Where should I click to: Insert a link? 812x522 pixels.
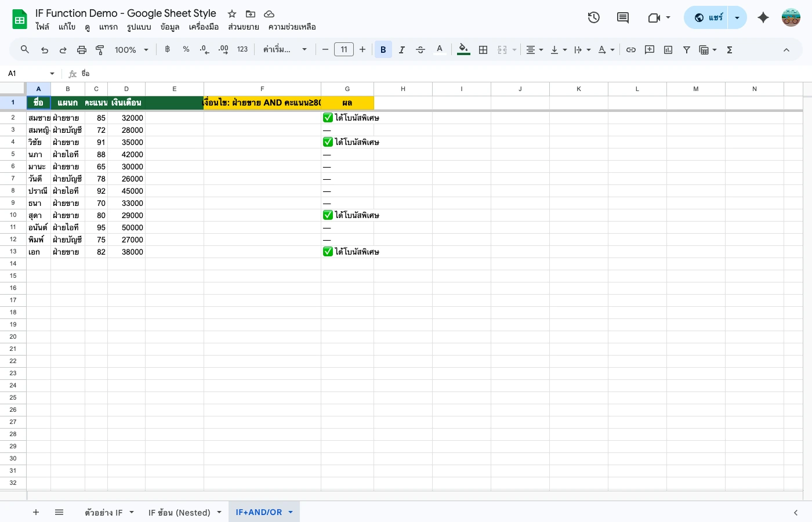pyautogui.click(x=631, y=49)
